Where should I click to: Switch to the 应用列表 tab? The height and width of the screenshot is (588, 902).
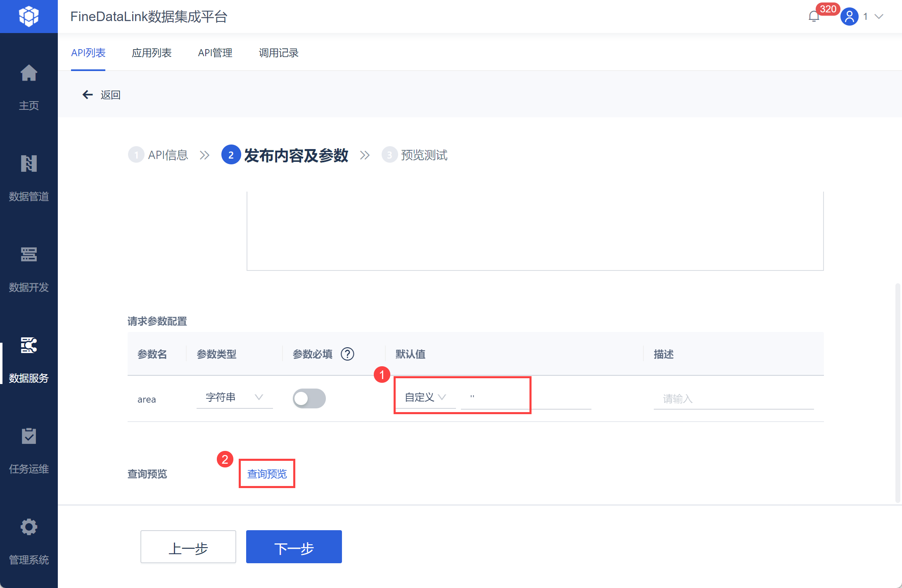coord(152,53)
